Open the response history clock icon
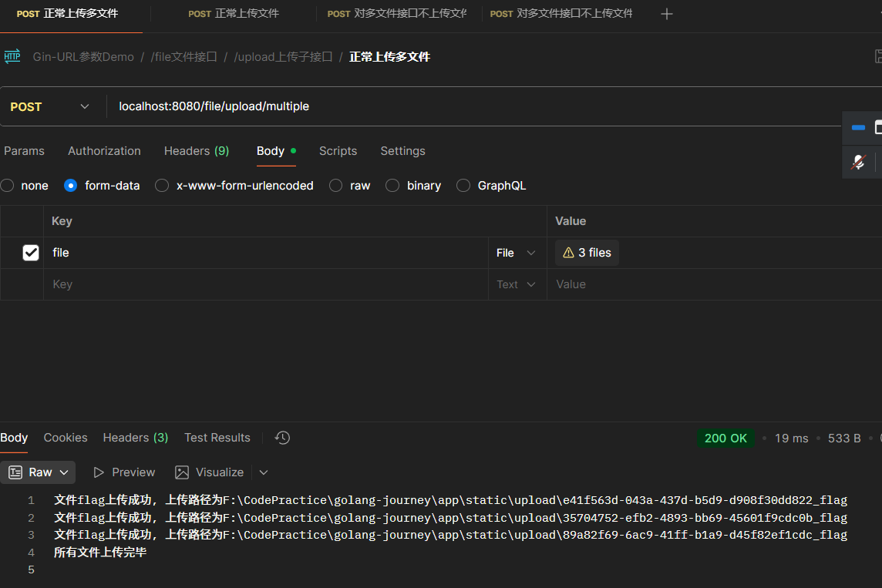 (283, 438)
